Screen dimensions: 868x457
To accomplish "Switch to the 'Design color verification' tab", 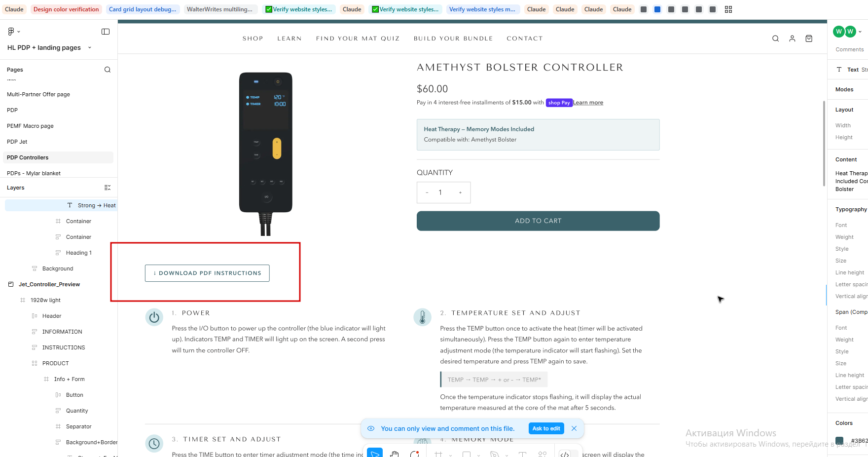I will coord(66,9).
